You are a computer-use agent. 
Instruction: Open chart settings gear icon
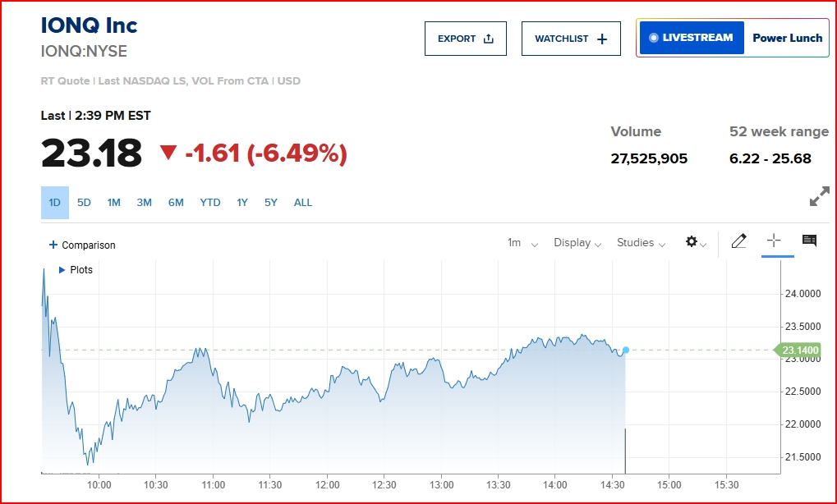point(692,241)
